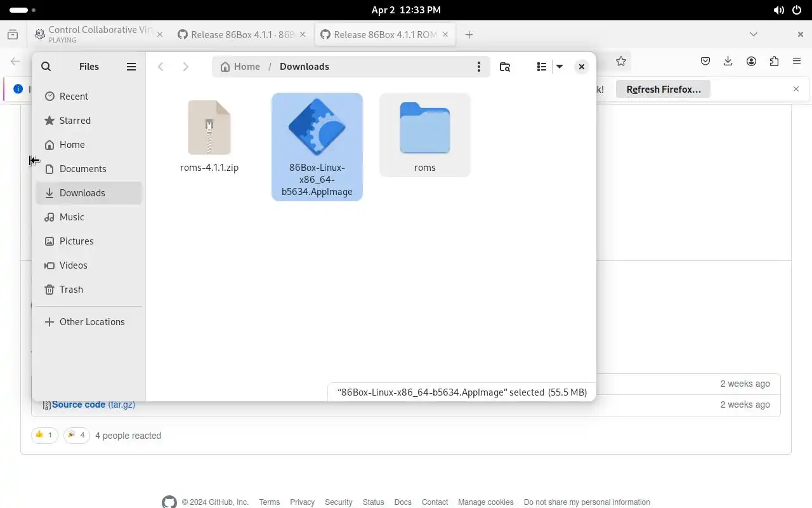Open Source code tar.gz link
The height and width of the screenshot is (508, 812).
93,404
